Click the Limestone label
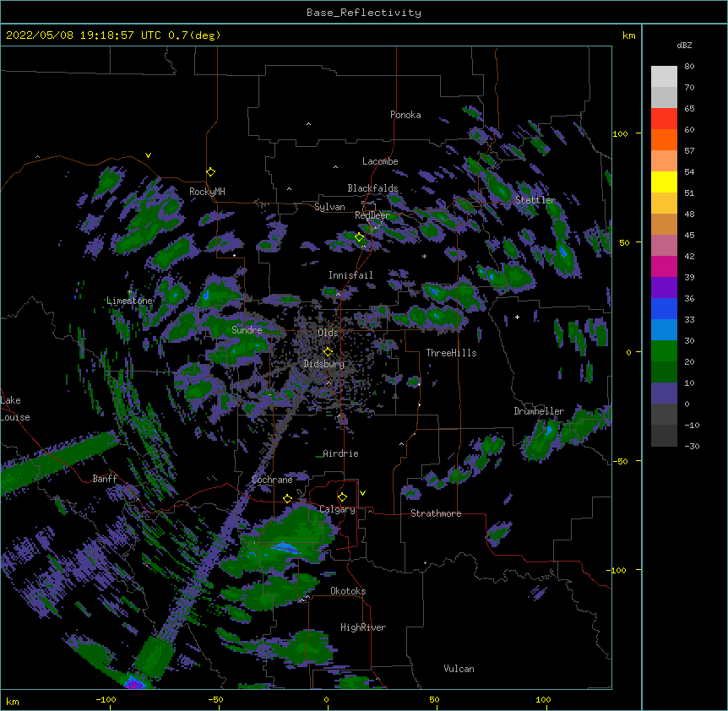The height and width of the screenshot is (711, 728). tap(129, 301)
